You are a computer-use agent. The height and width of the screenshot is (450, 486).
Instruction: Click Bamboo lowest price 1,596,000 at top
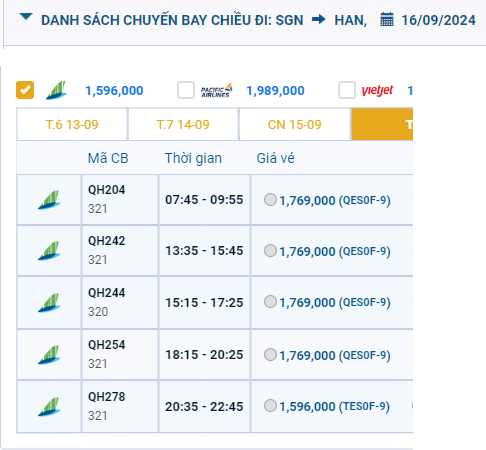(x=114, y=91)
